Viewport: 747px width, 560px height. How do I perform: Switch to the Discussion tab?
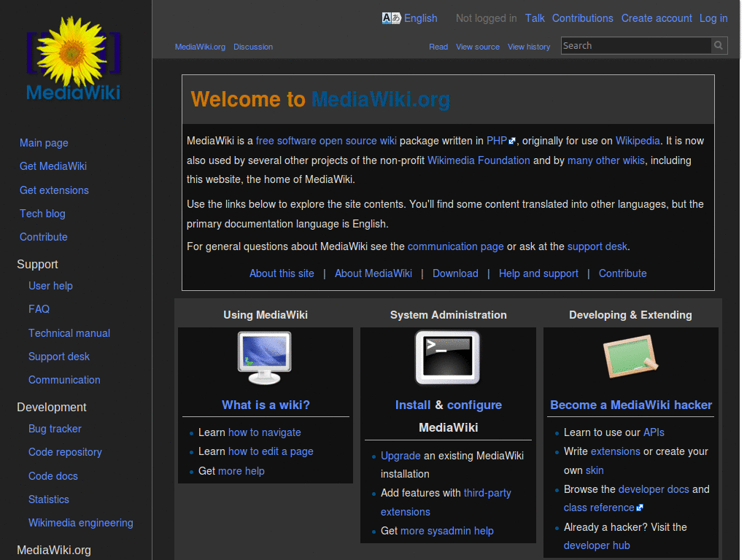[253, 46]
